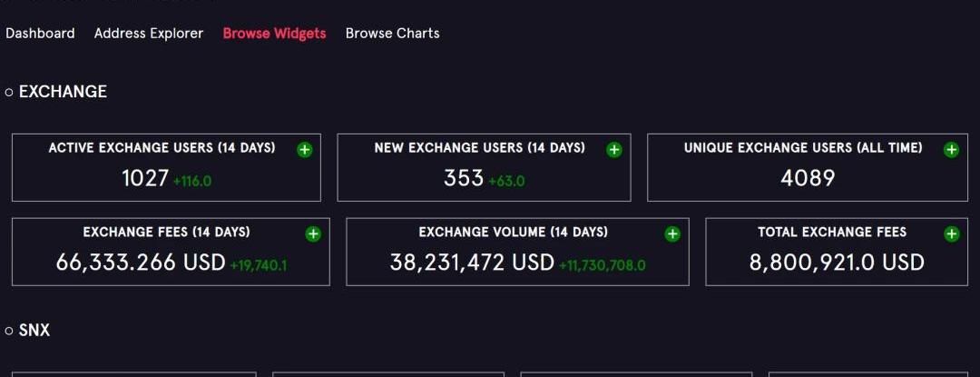Click the 1027 active users value
980x377 pixels.
click(145, 178)
